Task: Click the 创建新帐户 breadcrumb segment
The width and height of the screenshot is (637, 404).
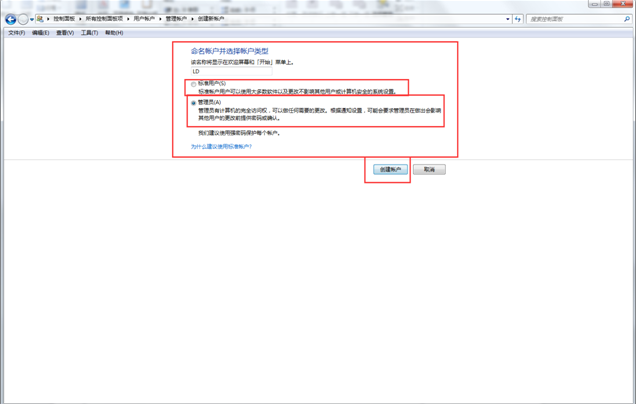Action: click(211, 19)
